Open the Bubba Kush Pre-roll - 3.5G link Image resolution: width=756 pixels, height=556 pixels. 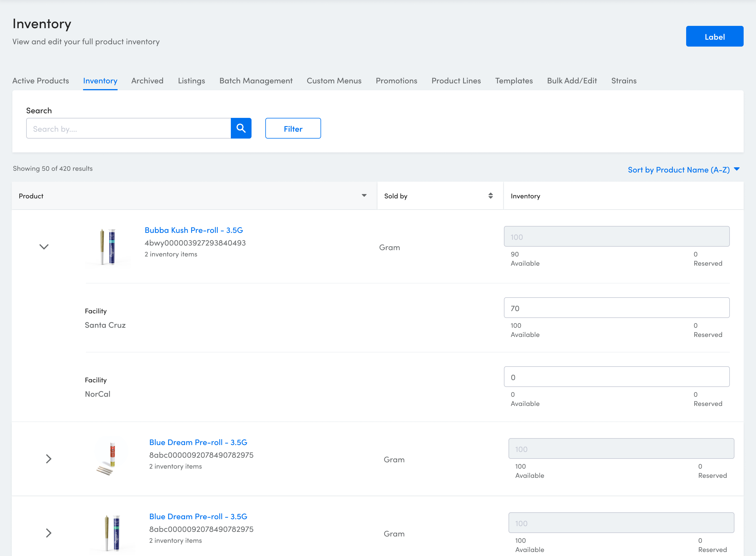(194, 230)
